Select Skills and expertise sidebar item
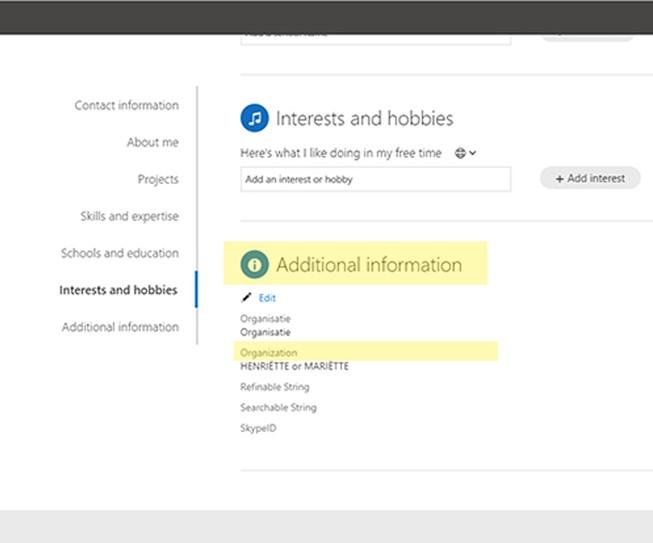653x543 pixels. [x=129, y=217]
